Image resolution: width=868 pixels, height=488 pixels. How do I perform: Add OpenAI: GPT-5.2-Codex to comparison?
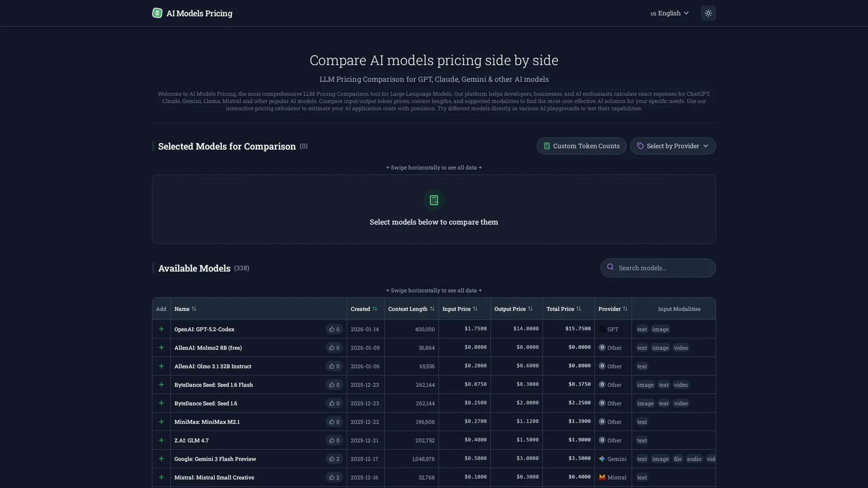tap(161, 329)
